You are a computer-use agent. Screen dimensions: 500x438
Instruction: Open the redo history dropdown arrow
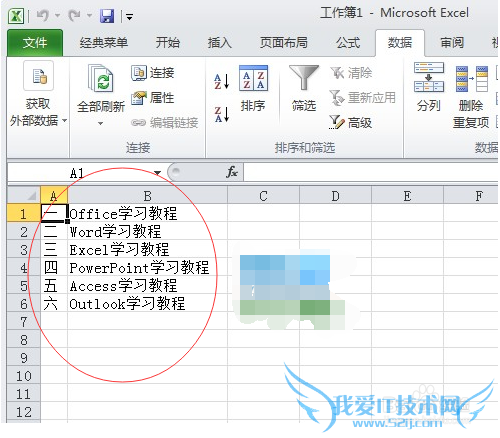point(89,16)
